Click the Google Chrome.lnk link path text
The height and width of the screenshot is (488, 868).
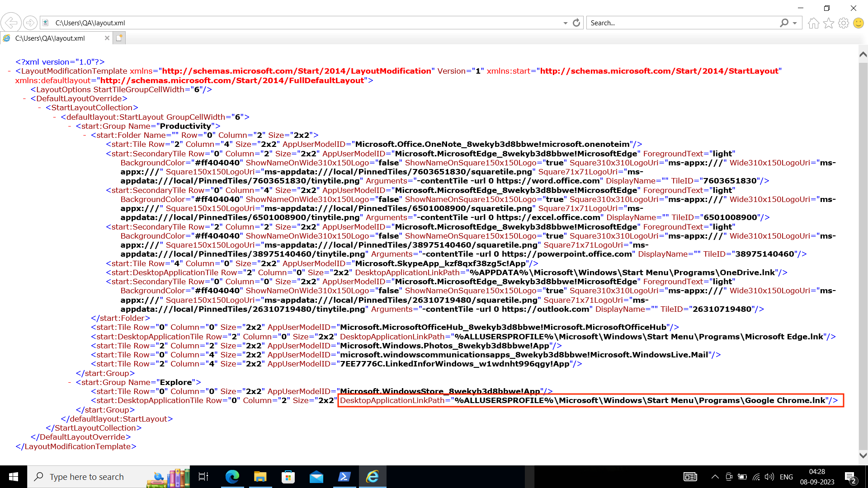(x=640, y=400)
